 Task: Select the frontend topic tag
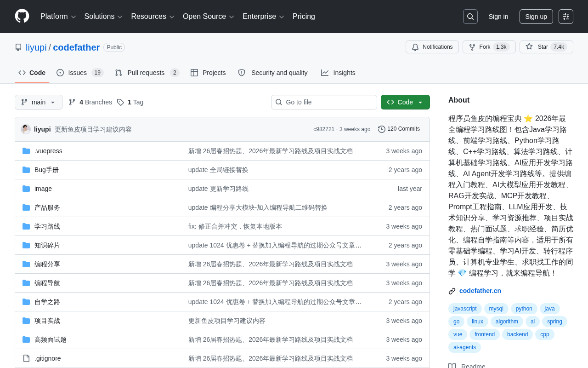(485, 334)
